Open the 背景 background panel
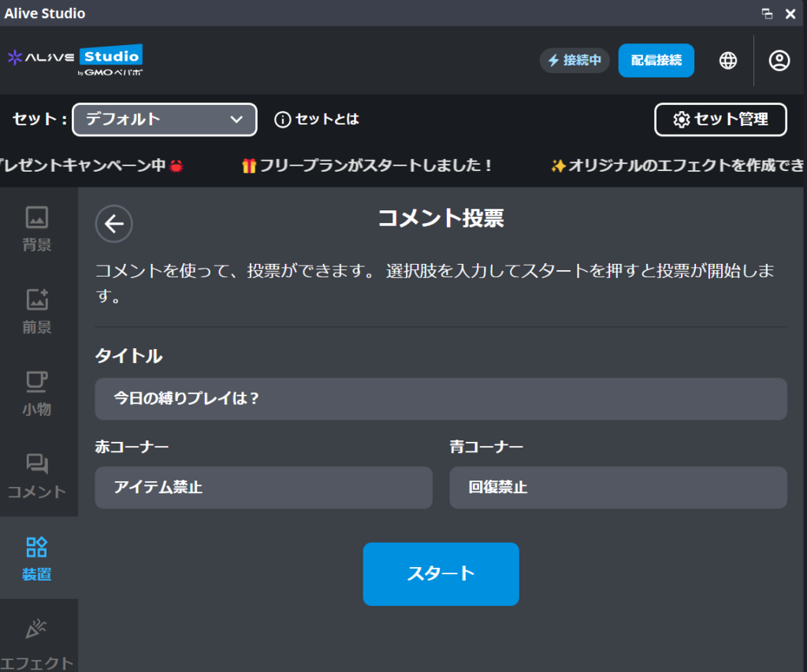Image resolution: width=807 pixels, height=672 pixels. pyautogui.click(x=37, y=228)
